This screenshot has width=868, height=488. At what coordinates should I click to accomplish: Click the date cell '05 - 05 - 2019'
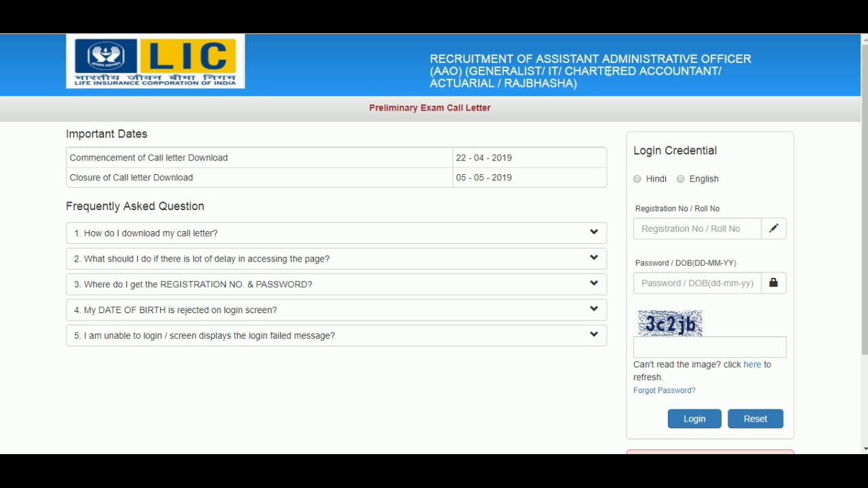click(x=530, y=178)
